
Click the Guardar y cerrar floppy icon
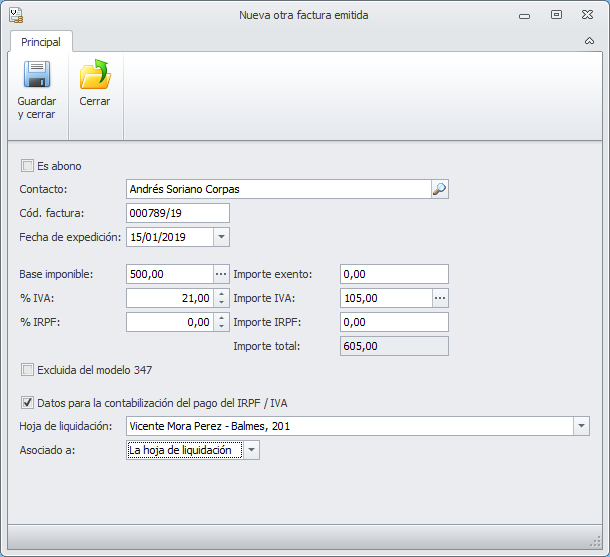pyautogui.click(x=37, y=77)
